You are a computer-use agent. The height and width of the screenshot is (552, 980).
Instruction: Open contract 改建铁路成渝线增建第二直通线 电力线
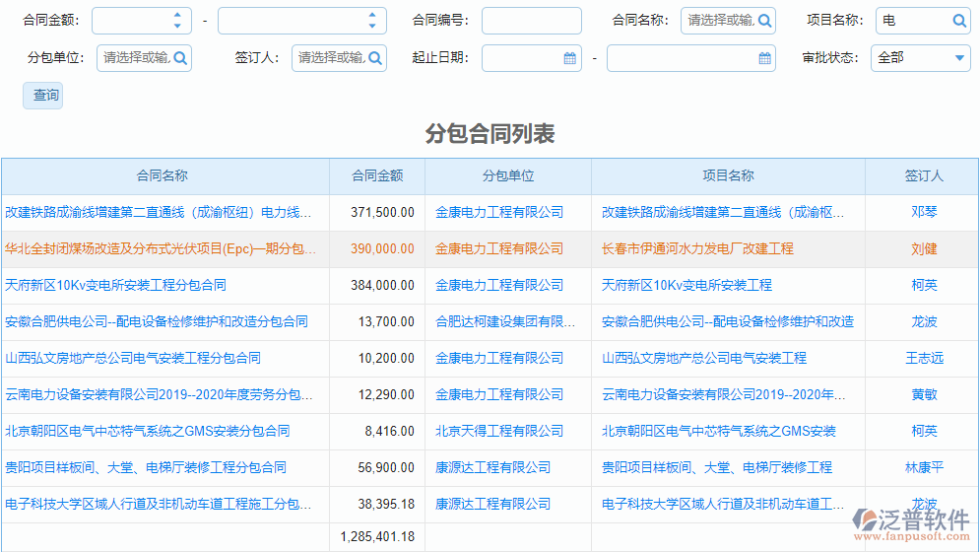tap(159, 212)
